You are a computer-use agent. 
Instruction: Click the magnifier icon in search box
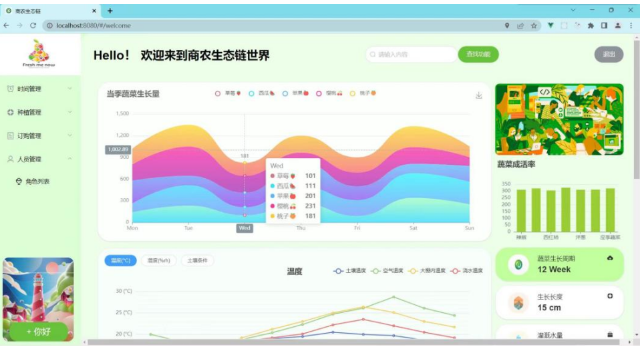click(373, 55)
